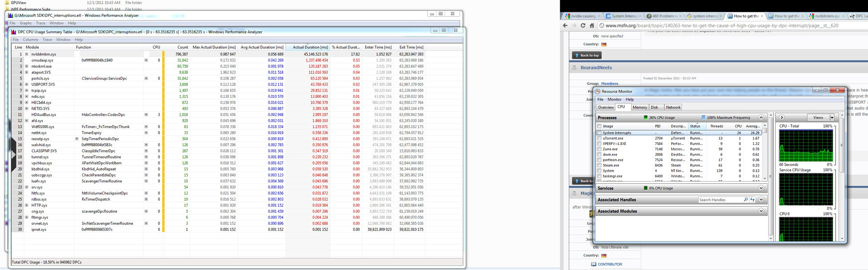The height and width of the screenshot is (270, 868).
Task: Sort by the Actual Duration [ms] column
Action: (307, 47)
